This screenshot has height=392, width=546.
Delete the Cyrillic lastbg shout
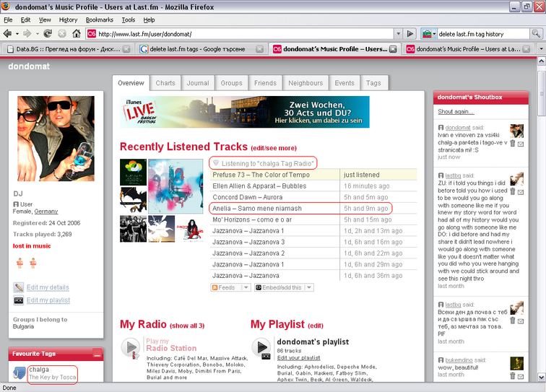pos(513,321)
